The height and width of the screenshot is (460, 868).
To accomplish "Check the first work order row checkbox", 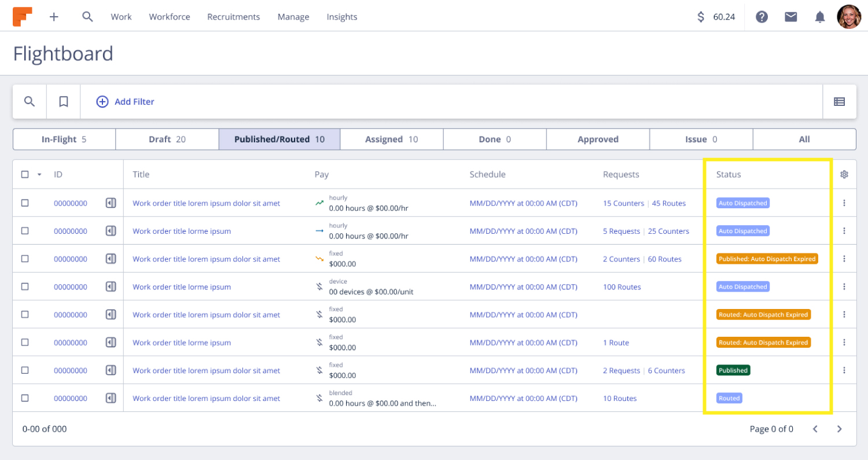I will coord(25,203).
